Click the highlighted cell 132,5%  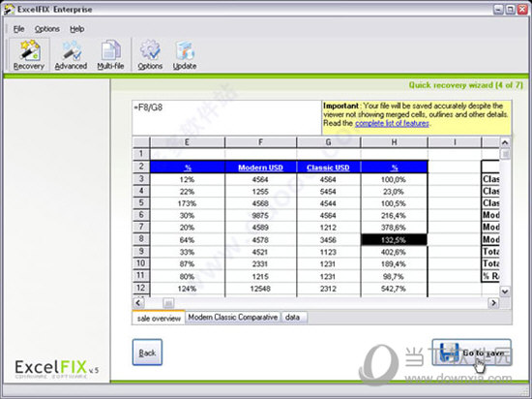pyautogui.click(x=394, y=240)
